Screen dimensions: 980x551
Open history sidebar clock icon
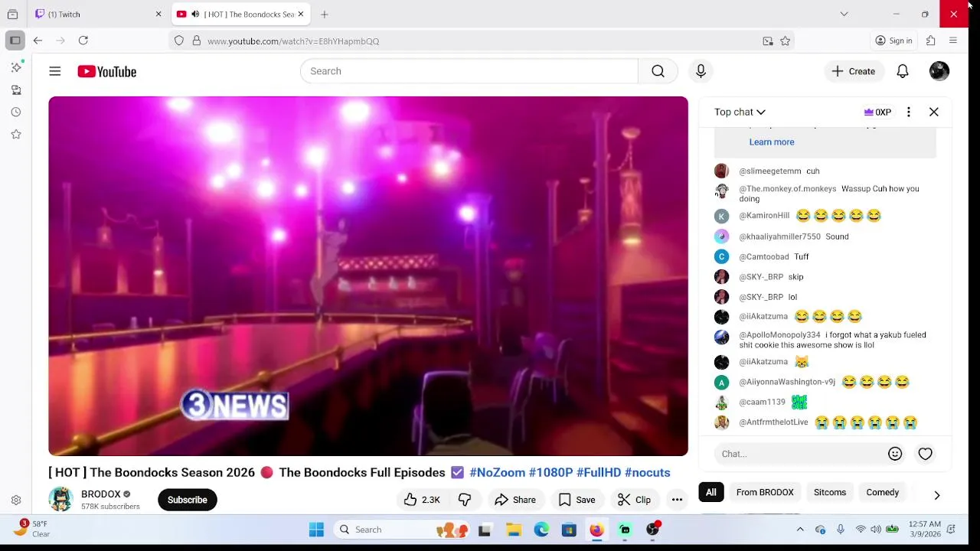[16, 112]
